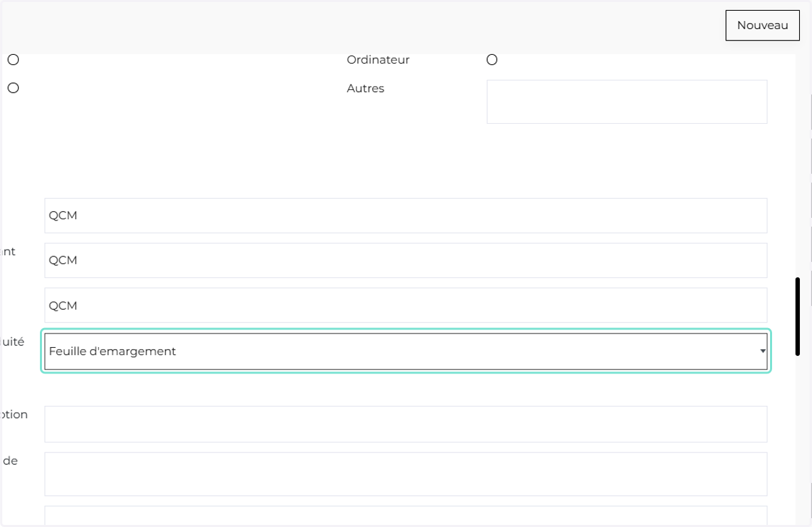Click the first QCM input field

(406, 216)
